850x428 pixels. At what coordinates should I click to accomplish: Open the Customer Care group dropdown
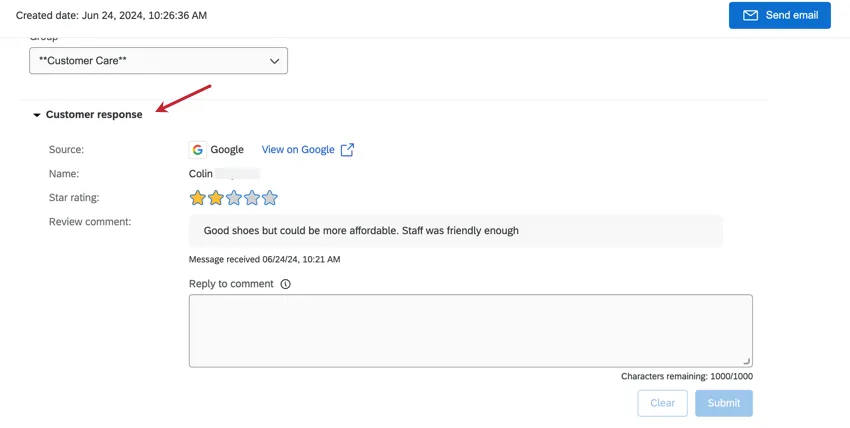tap(158, 61)
